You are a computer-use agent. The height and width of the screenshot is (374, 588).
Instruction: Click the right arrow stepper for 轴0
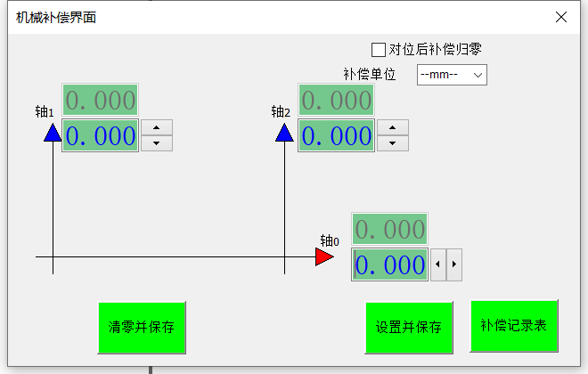click(454, 264)
